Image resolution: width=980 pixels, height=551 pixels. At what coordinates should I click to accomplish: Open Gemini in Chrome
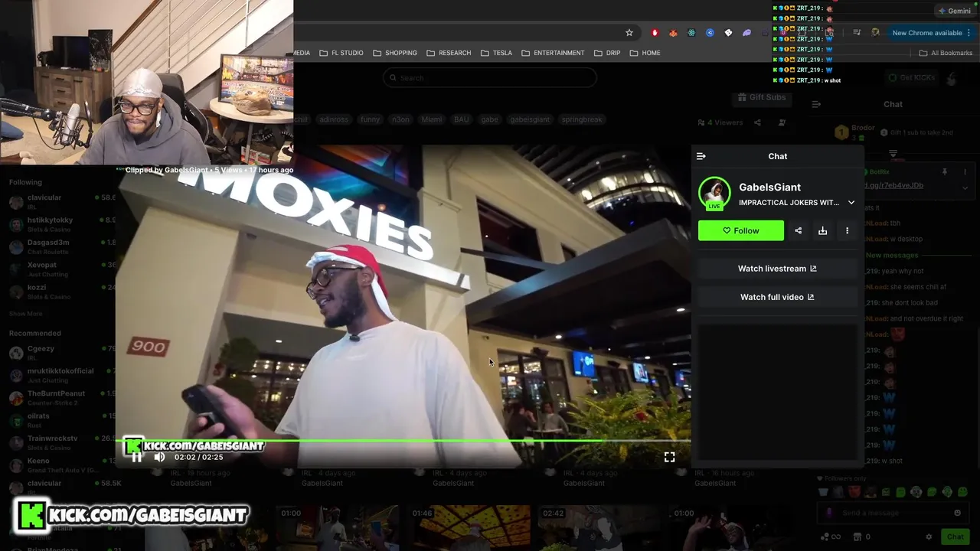coord(954,11)
